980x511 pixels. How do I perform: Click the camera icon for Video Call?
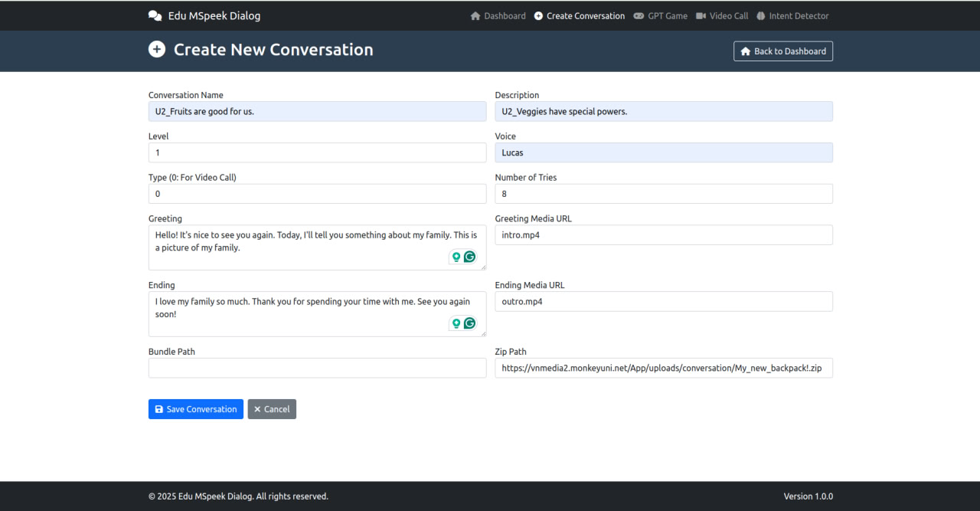[x=701, y=15]
